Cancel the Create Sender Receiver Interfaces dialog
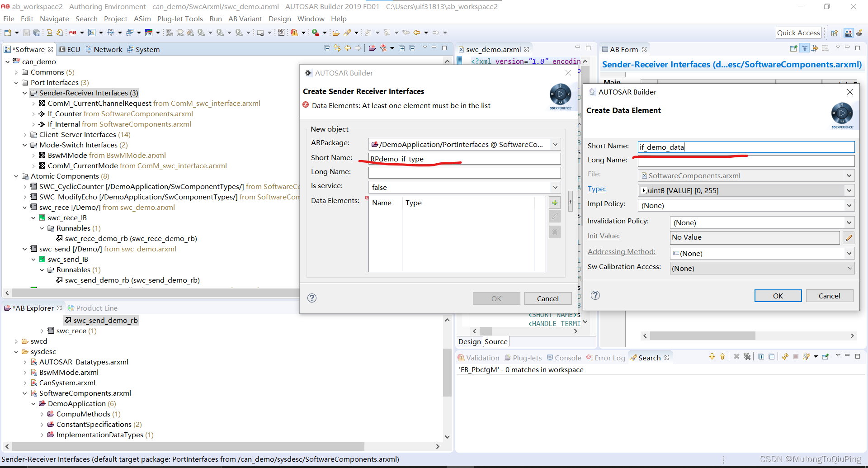Viewport: 868px width, 468px height. [548, 298]
